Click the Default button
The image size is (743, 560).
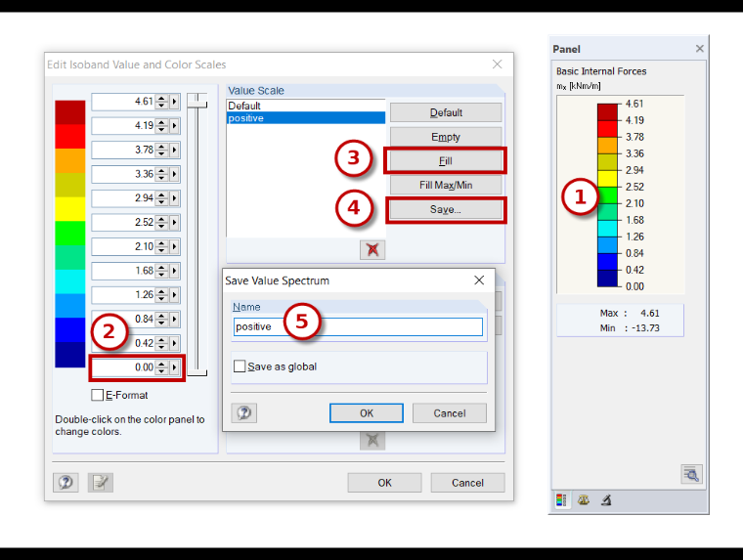tap(446, 112)
